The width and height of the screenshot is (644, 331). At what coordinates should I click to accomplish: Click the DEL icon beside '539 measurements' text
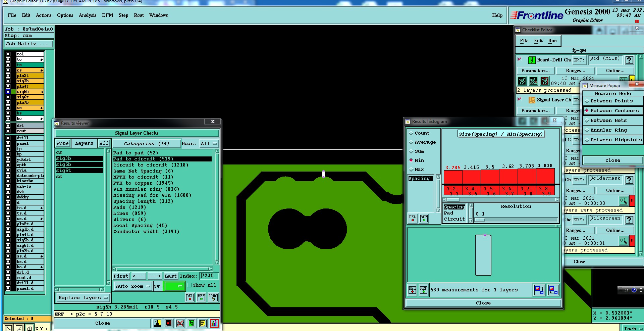pyautogui.click(x=412, y=290)
